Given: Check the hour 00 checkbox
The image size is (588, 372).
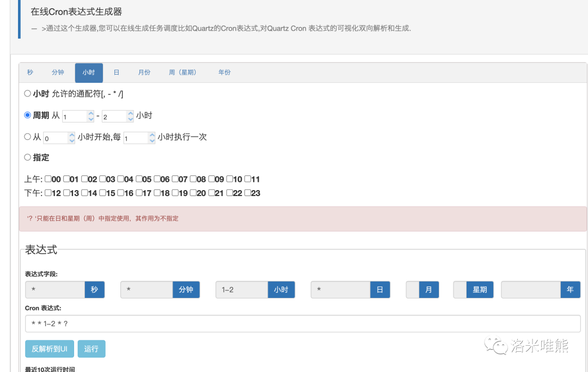Looking at the screenshot, I should (48, 179).
